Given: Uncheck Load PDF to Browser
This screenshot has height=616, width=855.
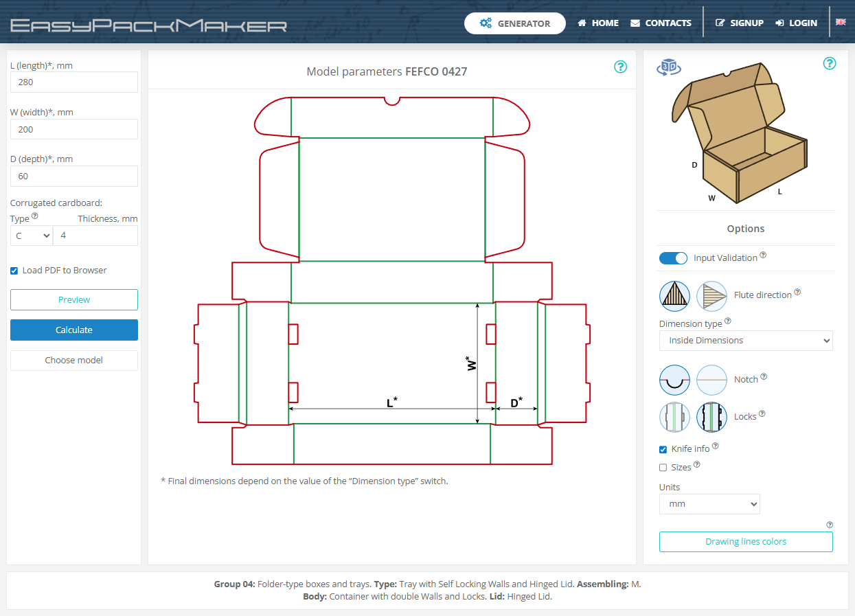Looking at the screenshot, I should tap(14, 271).
